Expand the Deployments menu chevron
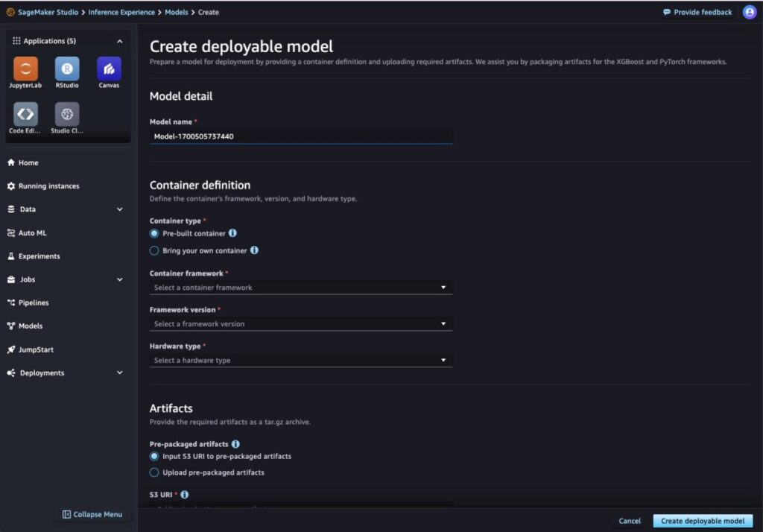 pyautogui.click(x=120, y=373)
